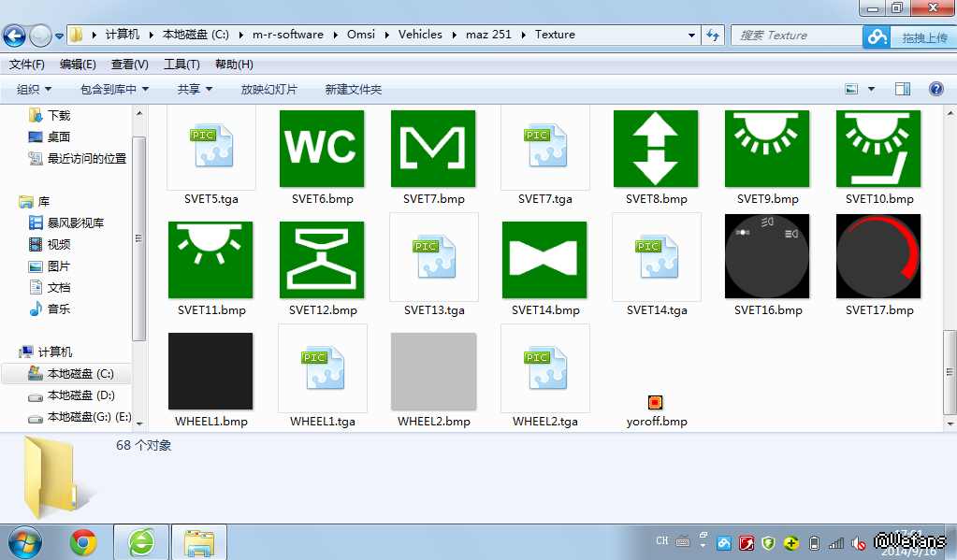The width and height of the screenshot is (957, 560).
Task: Open the 文件(F) menu
Action: (x=27, y=65)
